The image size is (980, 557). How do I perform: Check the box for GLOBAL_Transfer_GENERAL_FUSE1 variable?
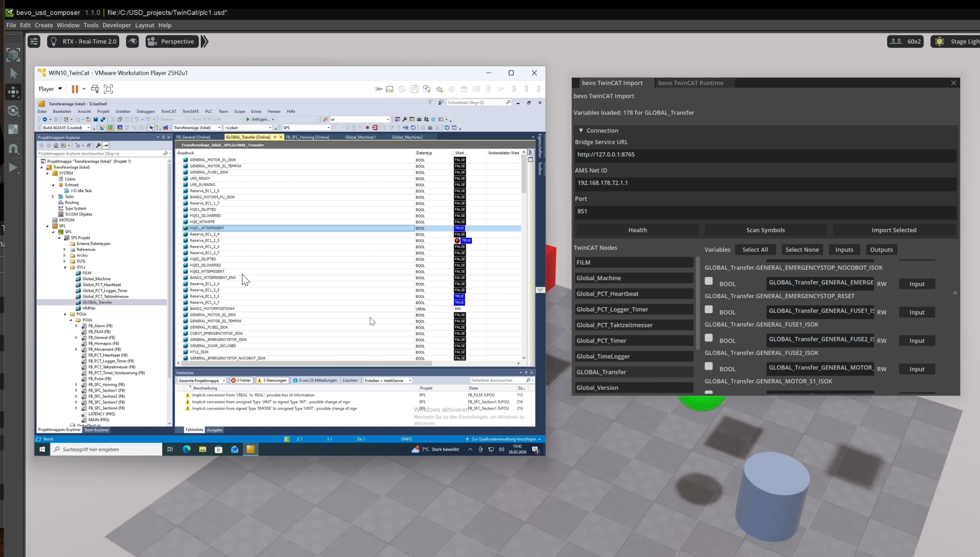709,309
